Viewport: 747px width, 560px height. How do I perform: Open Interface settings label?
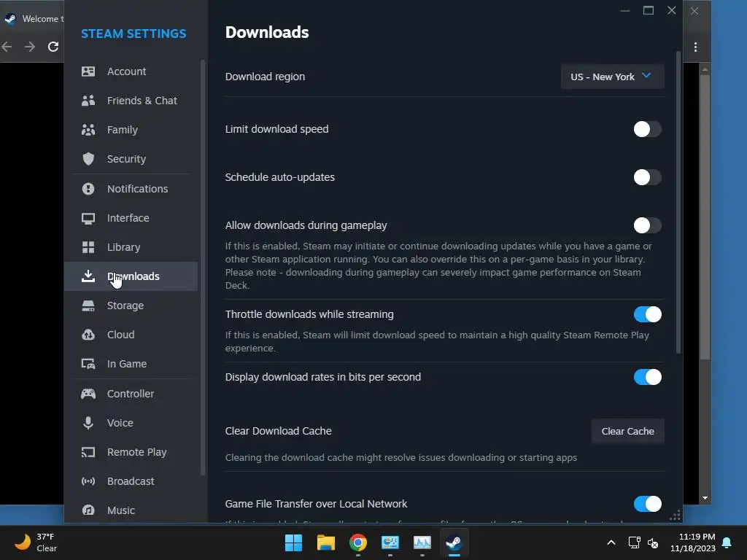[x=128, y=218]
